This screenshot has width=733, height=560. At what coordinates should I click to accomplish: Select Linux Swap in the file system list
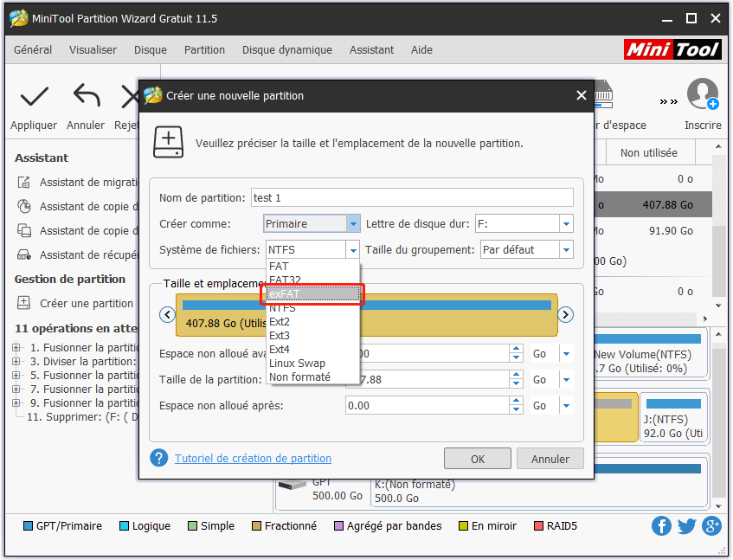point(312,364)
